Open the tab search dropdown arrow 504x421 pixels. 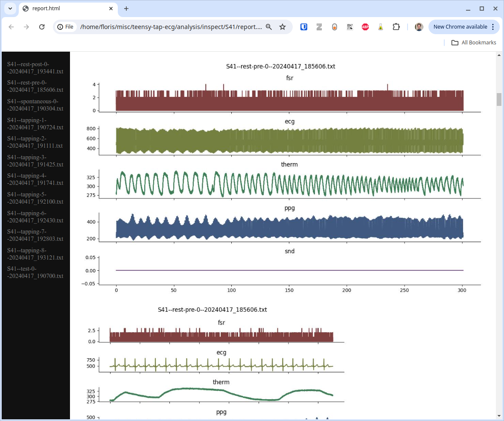10,9
